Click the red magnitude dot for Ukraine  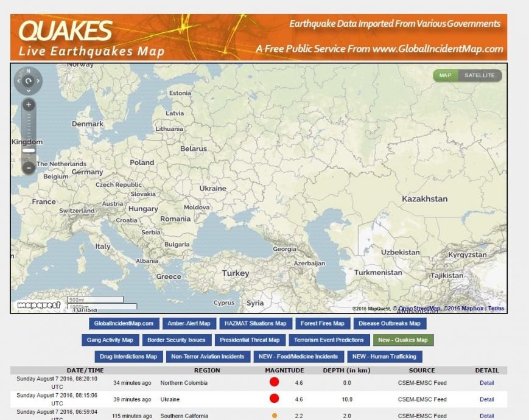pos(275,399)
